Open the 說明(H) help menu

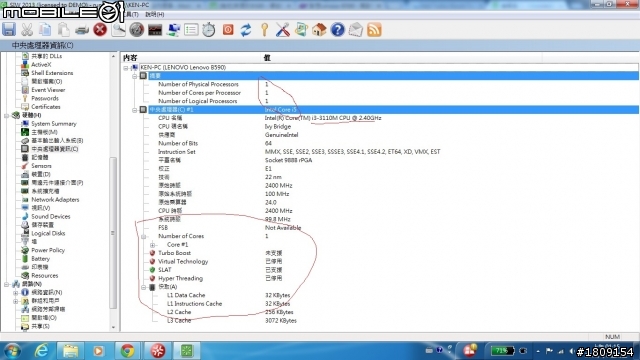coord(155,14)
